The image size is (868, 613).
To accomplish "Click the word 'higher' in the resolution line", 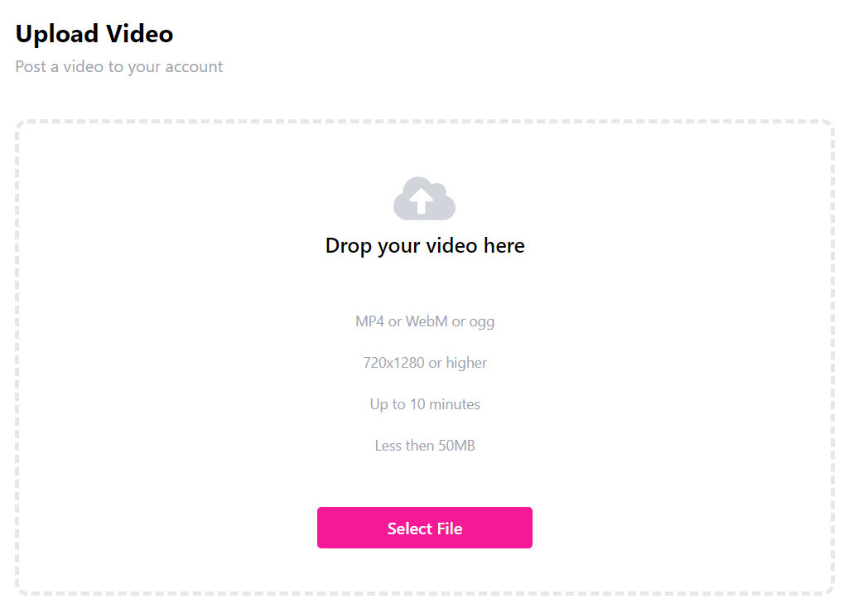I will point(466,364).
